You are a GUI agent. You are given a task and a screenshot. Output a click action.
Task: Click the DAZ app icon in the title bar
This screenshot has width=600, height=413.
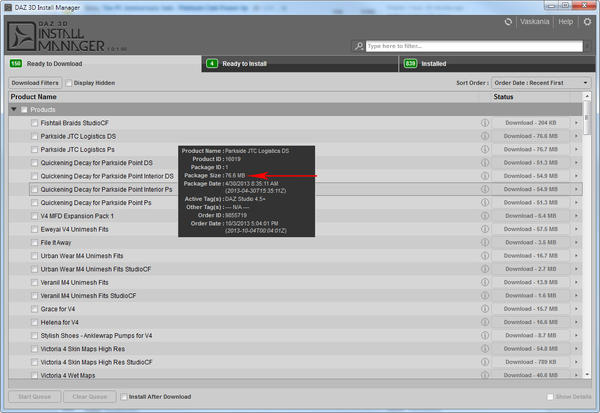[8, 7]
